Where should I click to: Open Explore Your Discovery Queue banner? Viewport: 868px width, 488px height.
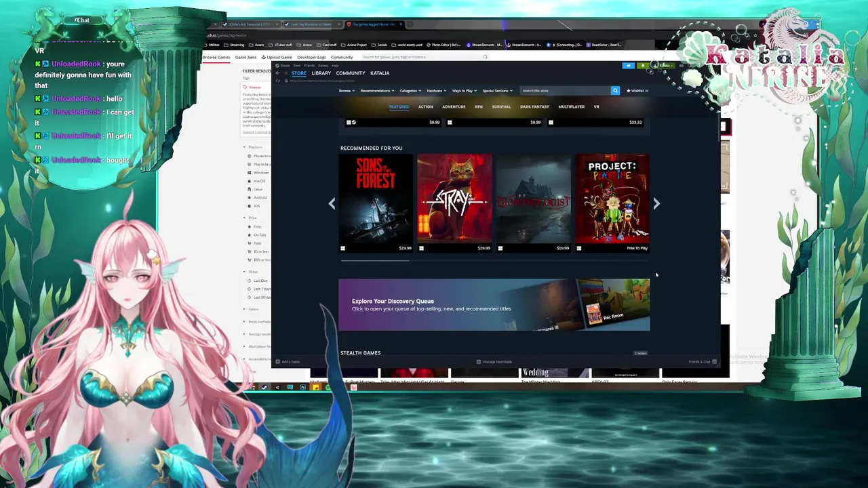[494, 305]
